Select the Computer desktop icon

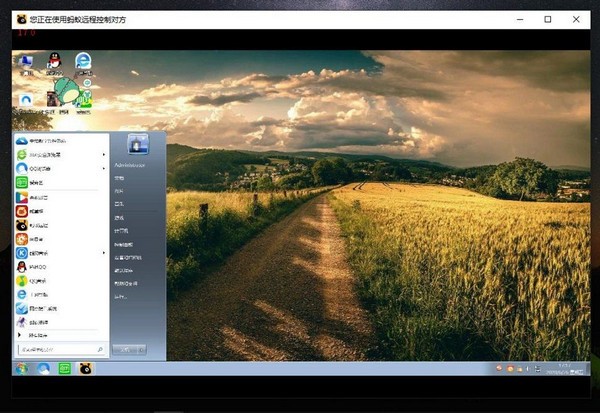pyautogui.click(x=26, y=64)
